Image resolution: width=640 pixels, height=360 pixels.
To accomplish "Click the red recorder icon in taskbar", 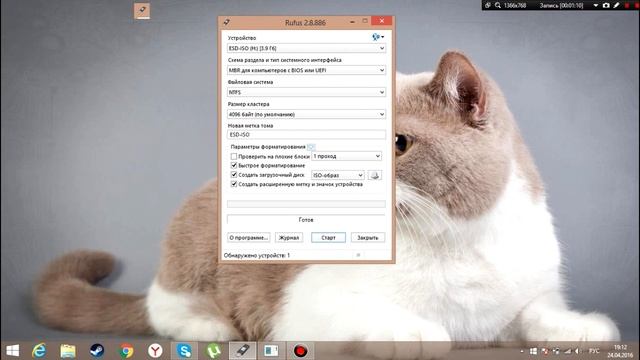I will tap(300, 351).
